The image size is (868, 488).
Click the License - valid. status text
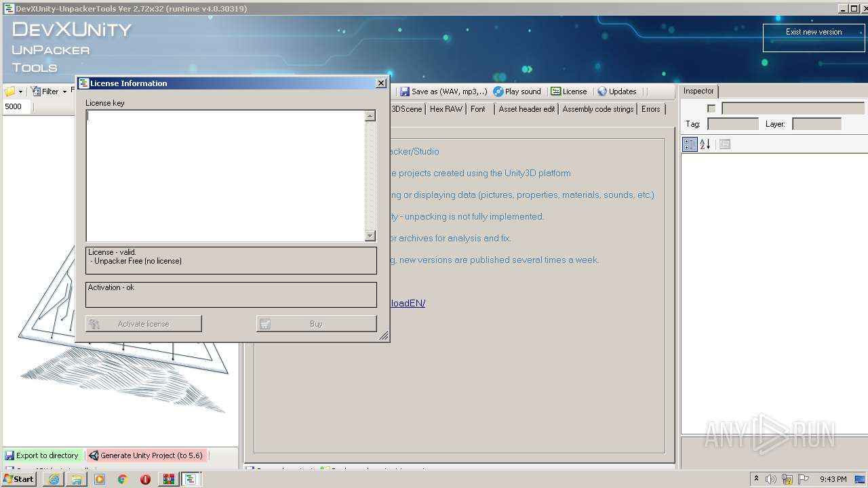pos(112,252)
